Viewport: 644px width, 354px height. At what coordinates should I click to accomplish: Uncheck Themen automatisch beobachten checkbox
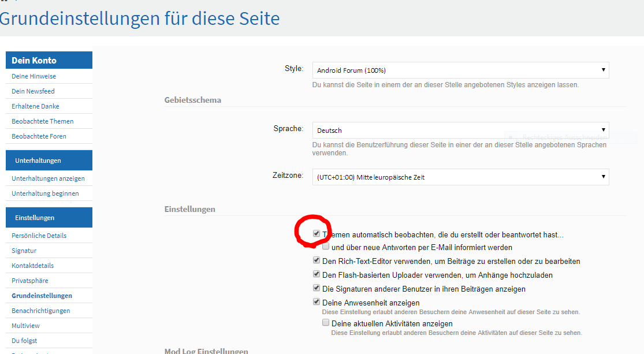(x=317, y=234)
